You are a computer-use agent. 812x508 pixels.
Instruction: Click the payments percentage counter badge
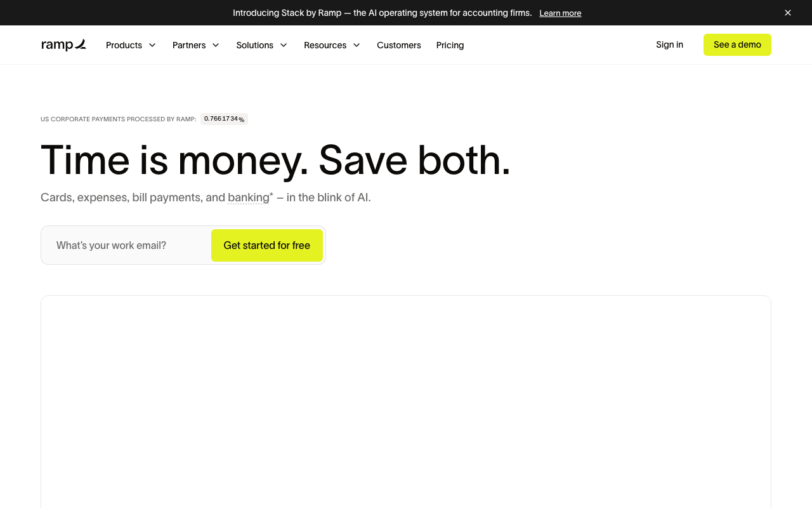click(224, 119)
